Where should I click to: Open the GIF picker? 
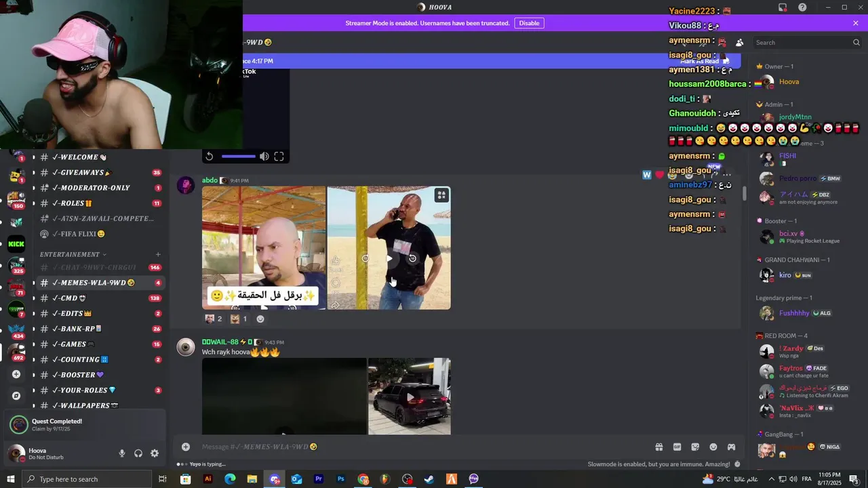677,447
